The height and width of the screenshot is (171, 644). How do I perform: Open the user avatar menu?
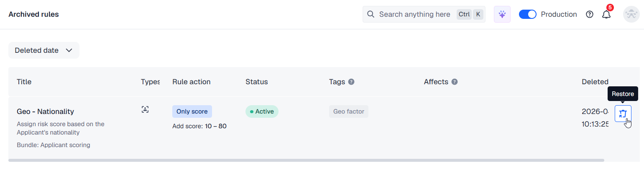tap(631, 14)
